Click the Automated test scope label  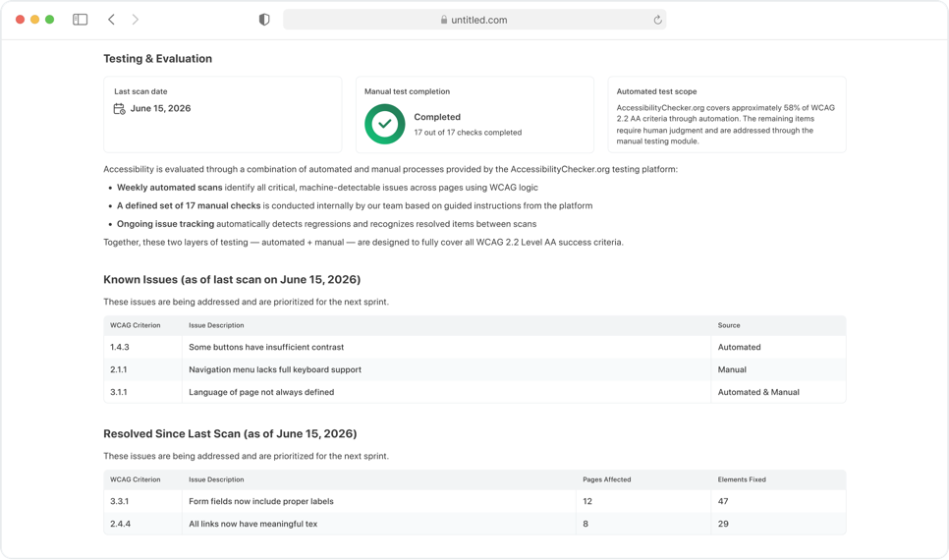(x=656, y=91)
